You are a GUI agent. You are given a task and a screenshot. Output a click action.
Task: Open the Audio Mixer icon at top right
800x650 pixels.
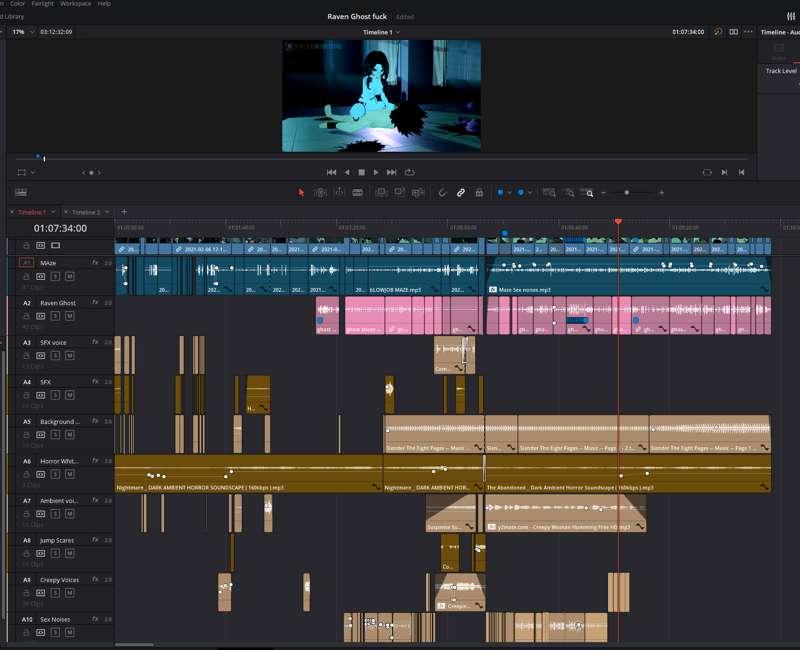(791, 16)
